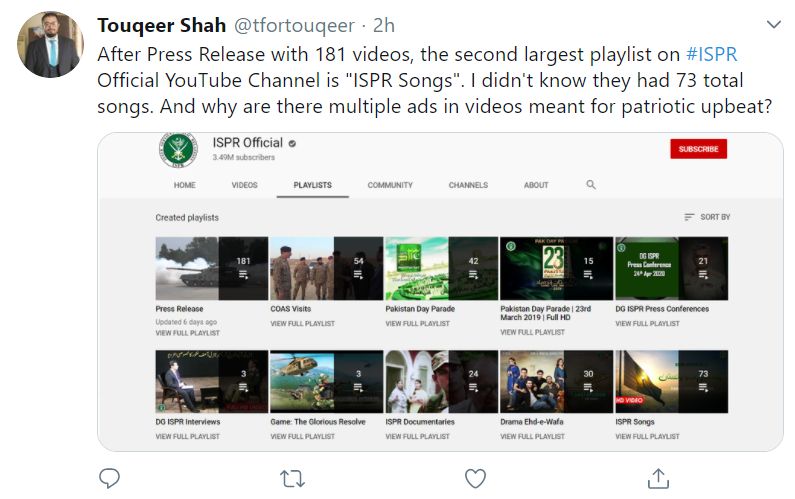Switch to the VIDEOS tab

(x=244, y=185)
